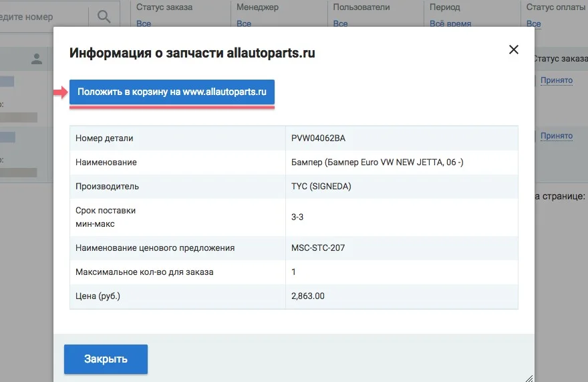
Task: Select max order quantity value '1'
Action: pos(293,272)
